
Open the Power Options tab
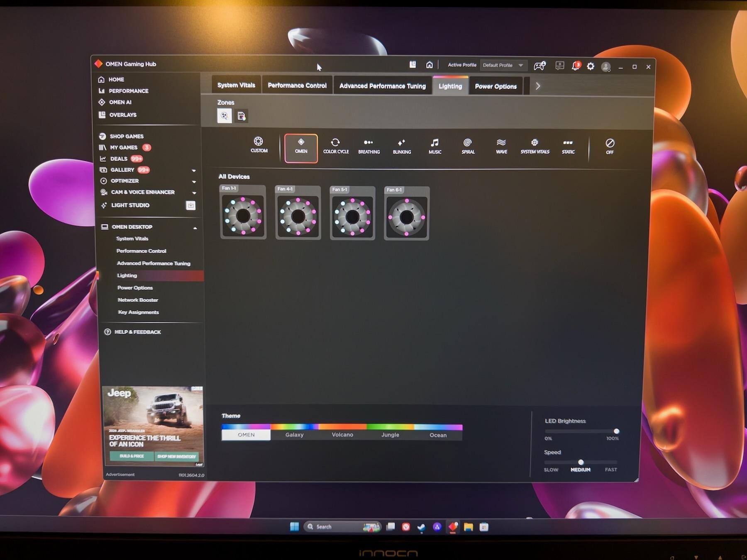(x=496, y=86)
